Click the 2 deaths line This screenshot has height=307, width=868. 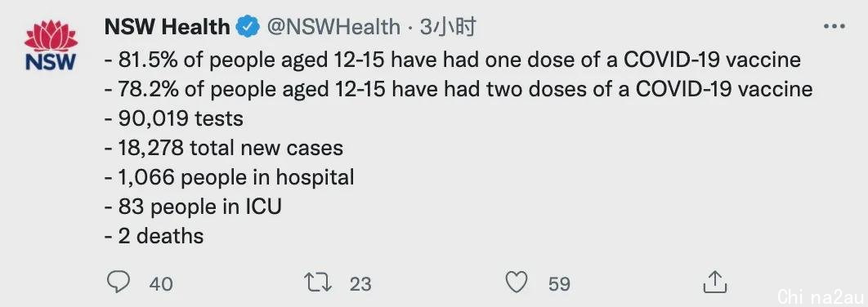tap(154, 236)
